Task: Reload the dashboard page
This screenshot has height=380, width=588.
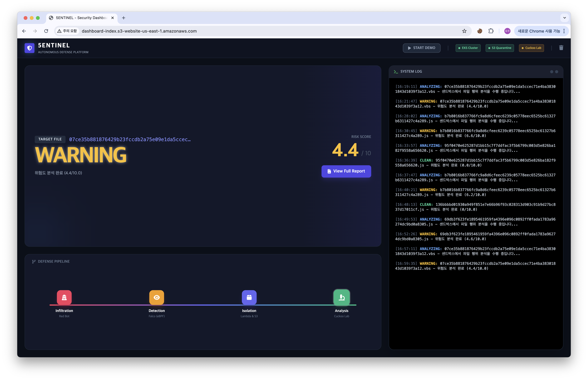Action: 46,31
